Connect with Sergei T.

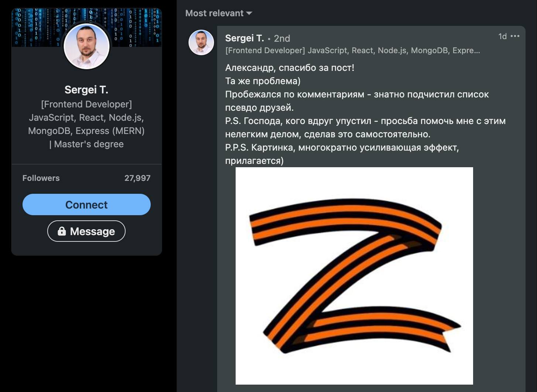click(86, 204)
